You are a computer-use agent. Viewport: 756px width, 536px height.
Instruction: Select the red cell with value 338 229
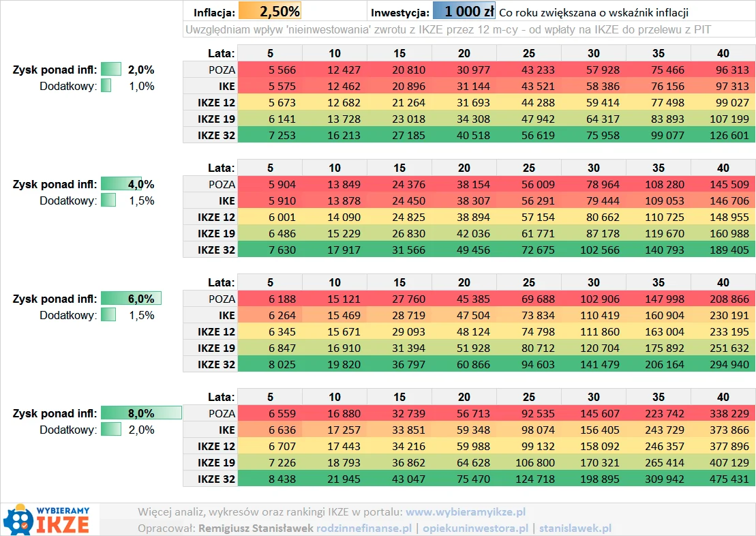tap(723, 413)
